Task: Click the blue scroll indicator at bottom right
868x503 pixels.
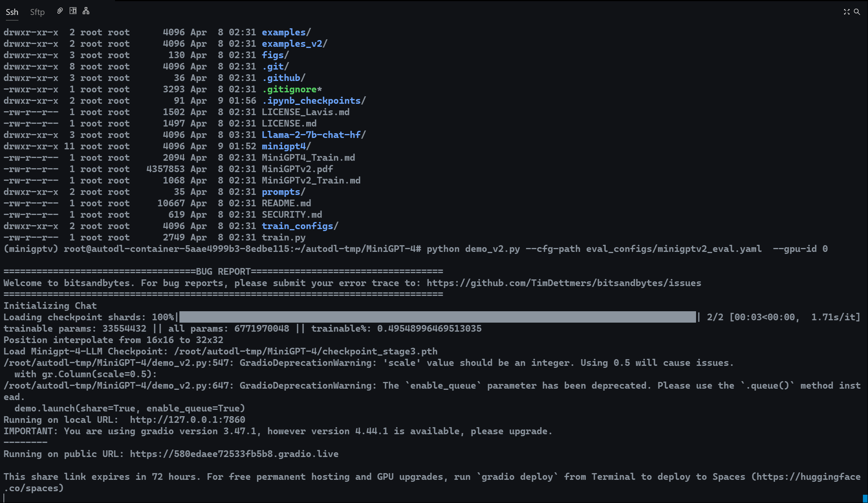Action: [865, 499]
